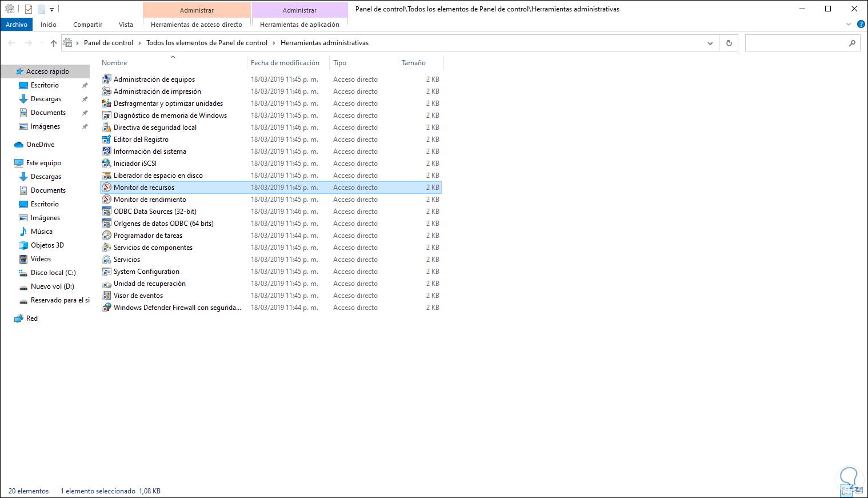Switch to the Compartir ribbon tab

(x=87, y=25)
